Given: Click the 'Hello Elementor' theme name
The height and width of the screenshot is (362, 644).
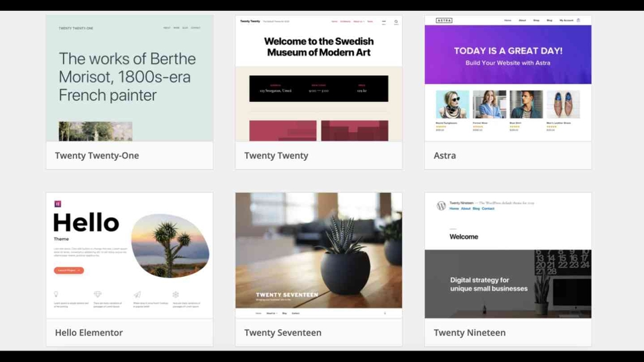Looking at the screenshot, I should (89, 333).
